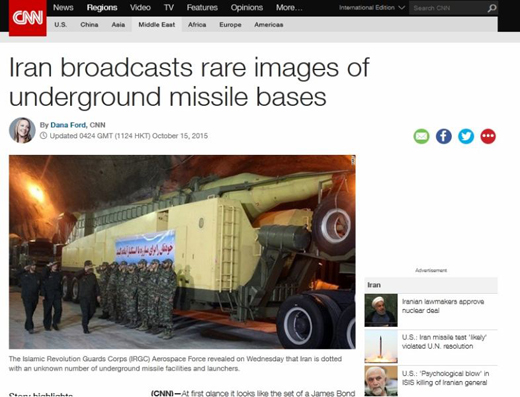The height and width of the screenshot is (397, 520).
Task: Select the Africa region tab
Action: tap(197, 25)
